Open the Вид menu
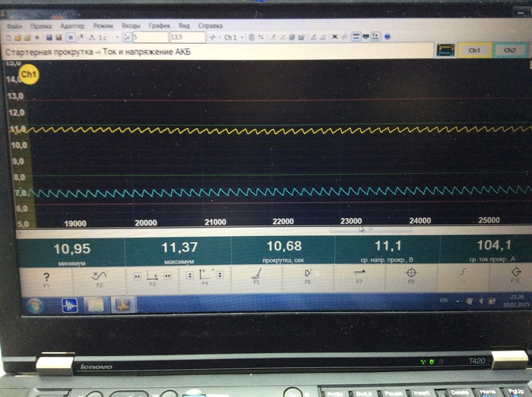This screenshot has height=397, width=532. [x=184, y=26]
